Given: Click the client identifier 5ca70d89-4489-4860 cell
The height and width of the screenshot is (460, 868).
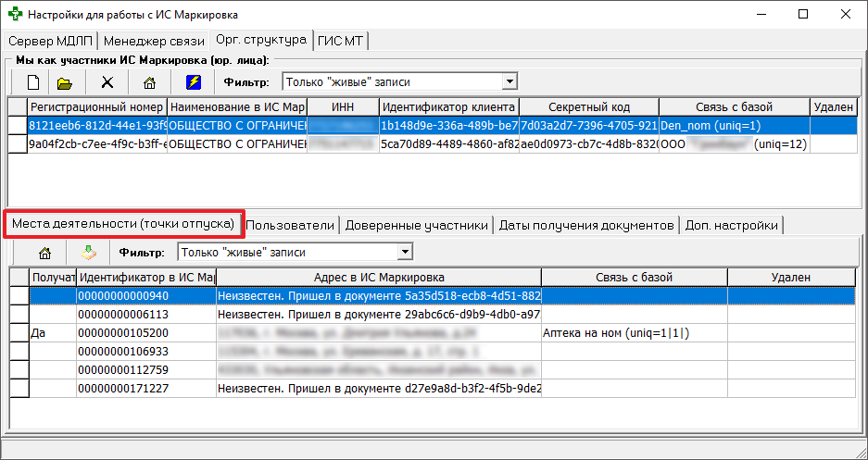Looking at the screenshot, I should coord(449,144).
